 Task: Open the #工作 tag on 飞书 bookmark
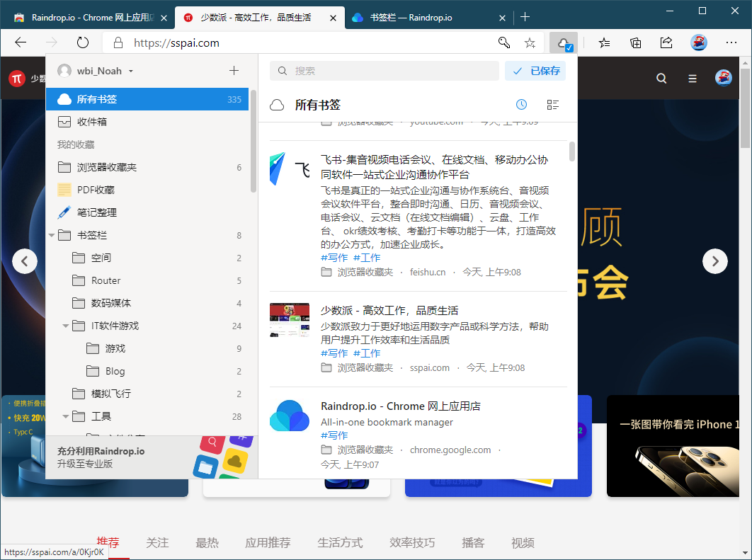pos(367,258)
